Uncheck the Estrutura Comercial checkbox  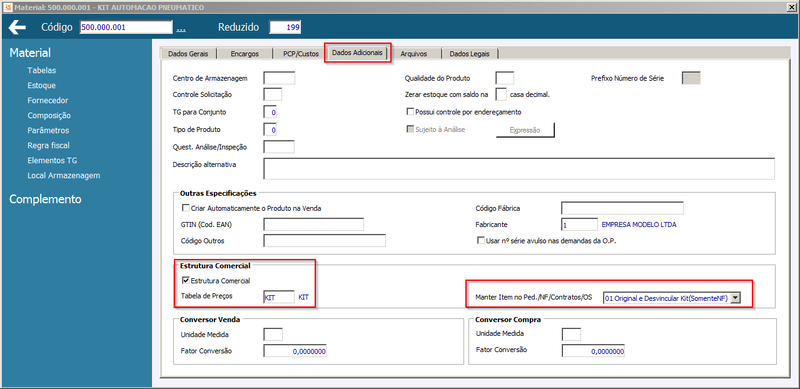(x=185, y=280)
